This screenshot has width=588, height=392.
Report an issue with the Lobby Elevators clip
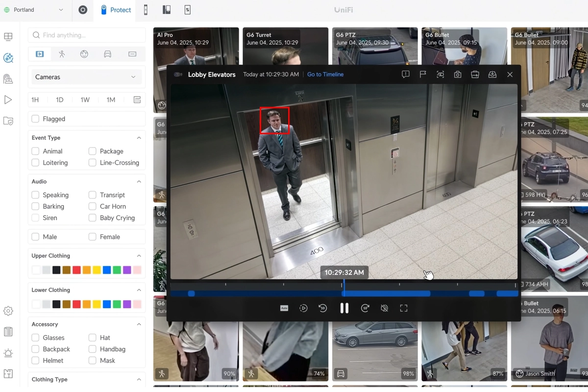tap(406, 74)
